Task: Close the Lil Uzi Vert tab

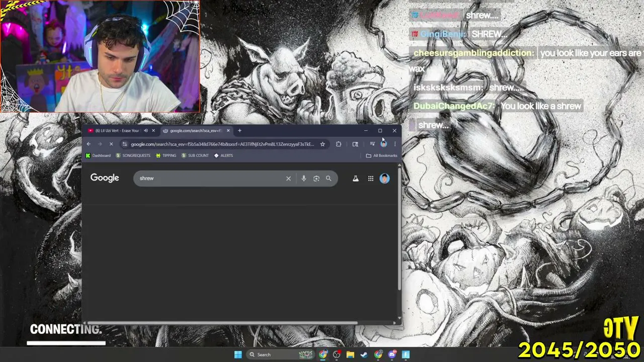Action: tap(153, 131)
